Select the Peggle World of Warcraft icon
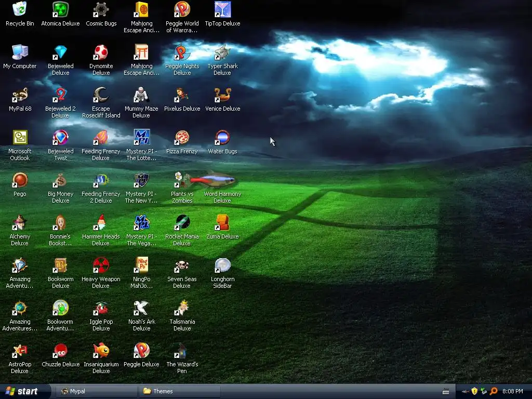 tap(182, 9)
